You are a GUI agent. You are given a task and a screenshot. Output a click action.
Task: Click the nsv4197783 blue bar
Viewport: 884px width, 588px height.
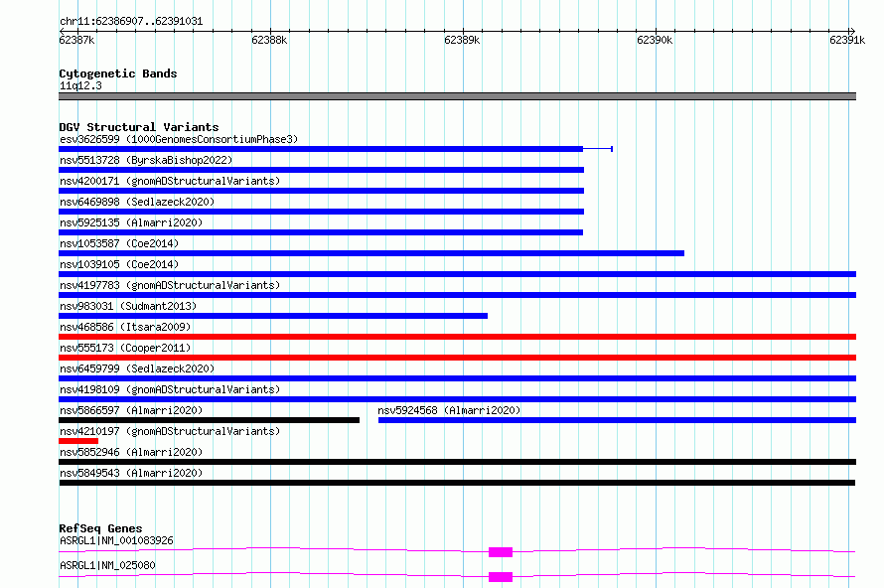point(457,295)
